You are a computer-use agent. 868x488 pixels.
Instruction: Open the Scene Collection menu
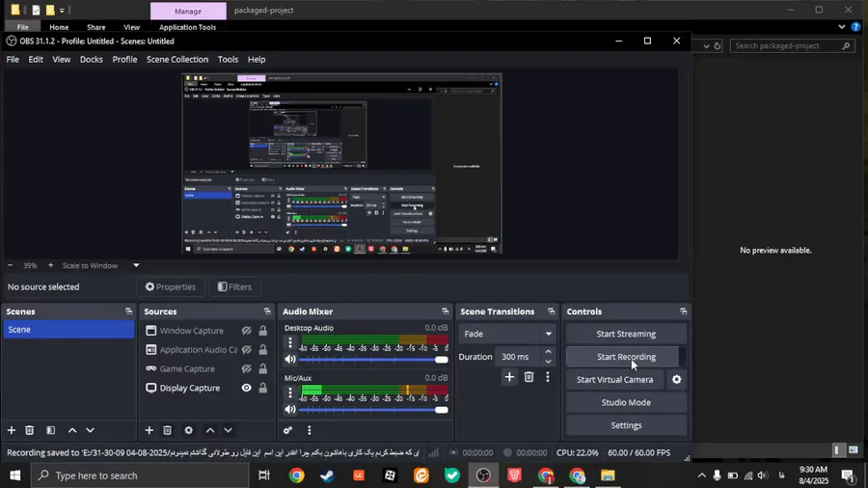point(177,59)
